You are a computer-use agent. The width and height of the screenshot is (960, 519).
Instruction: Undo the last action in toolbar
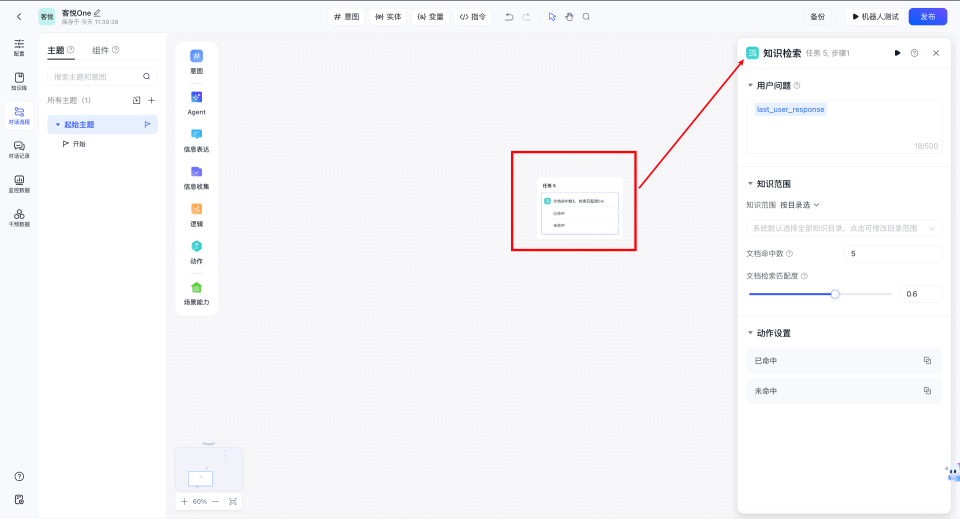coord(509,17)
